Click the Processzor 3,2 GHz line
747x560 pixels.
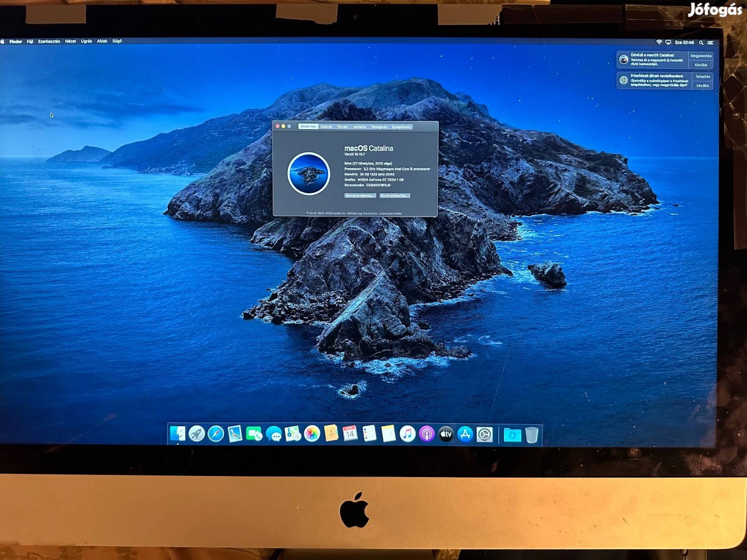pyautogui.click(x=387, y=169)
